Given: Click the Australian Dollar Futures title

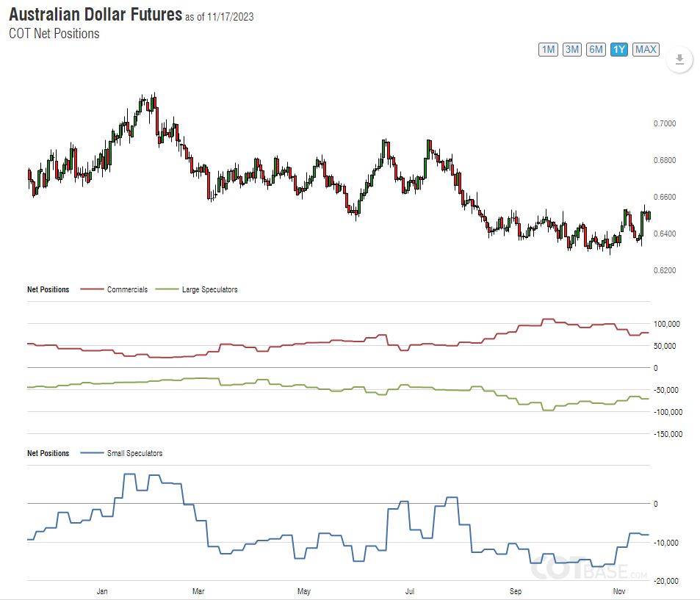Looking at the screenshot, I should coord(95,14).
